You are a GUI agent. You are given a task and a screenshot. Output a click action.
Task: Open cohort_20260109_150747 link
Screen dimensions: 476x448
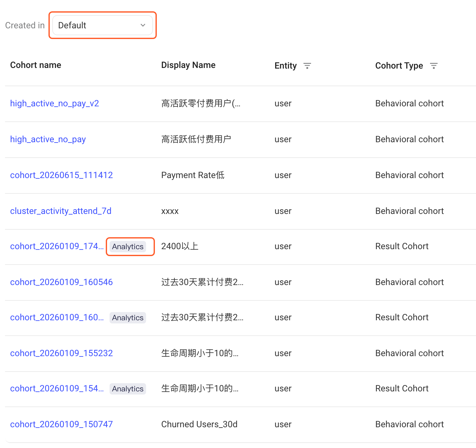61,424
